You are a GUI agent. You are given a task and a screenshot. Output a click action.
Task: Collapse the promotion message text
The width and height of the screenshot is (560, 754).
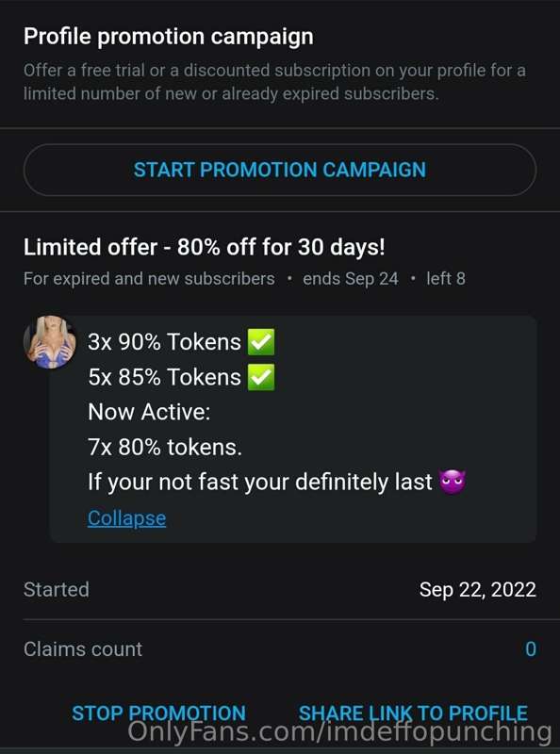pyautogui.click(x=126, y=517)
